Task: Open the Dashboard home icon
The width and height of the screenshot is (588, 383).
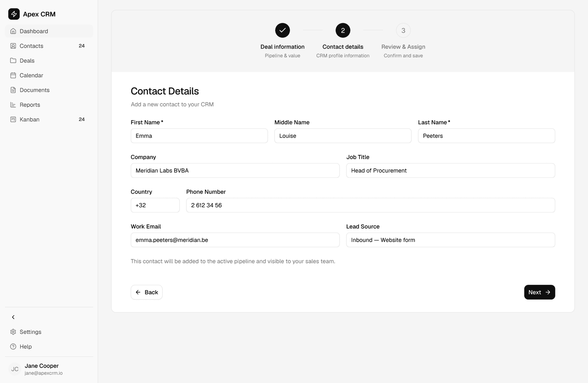Action: tap(13, 31)
